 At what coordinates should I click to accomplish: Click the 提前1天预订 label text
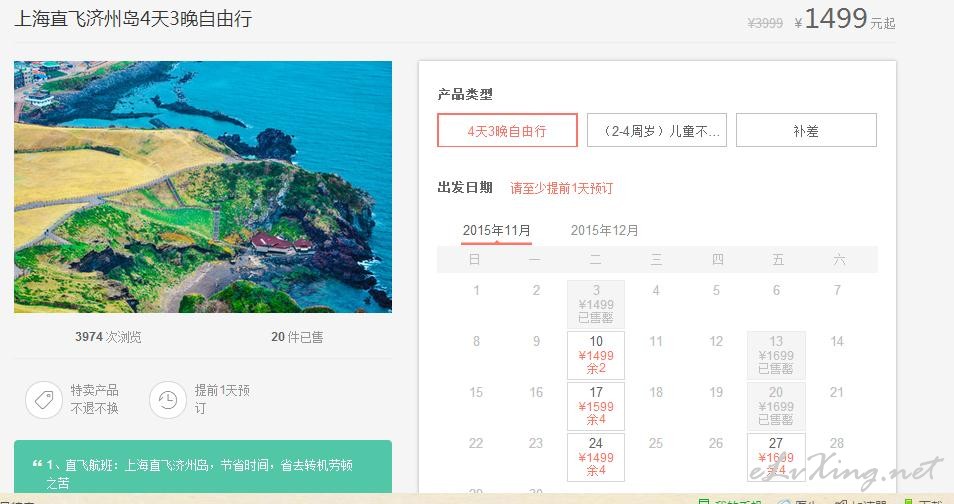222,399
